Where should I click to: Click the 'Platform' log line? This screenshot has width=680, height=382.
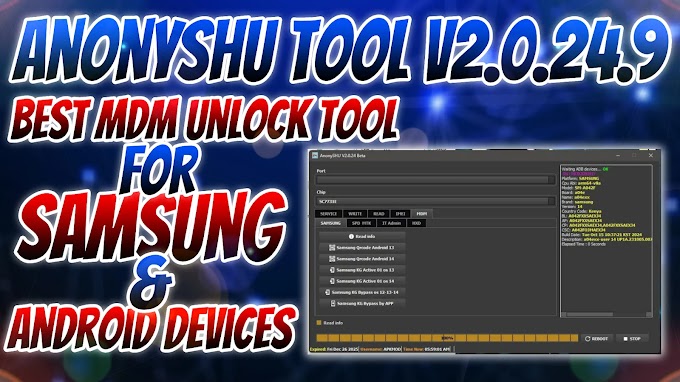point(580,178)
